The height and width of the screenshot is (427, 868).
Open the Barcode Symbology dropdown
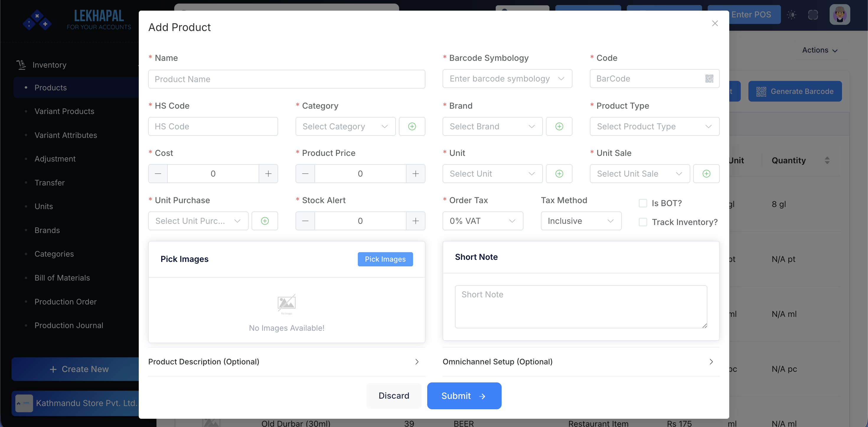point(507,79)
